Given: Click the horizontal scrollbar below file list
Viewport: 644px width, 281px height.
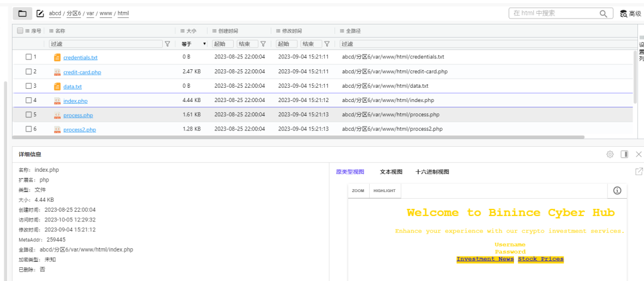Looking at the screenshot, I should click(x=298, y=137).
